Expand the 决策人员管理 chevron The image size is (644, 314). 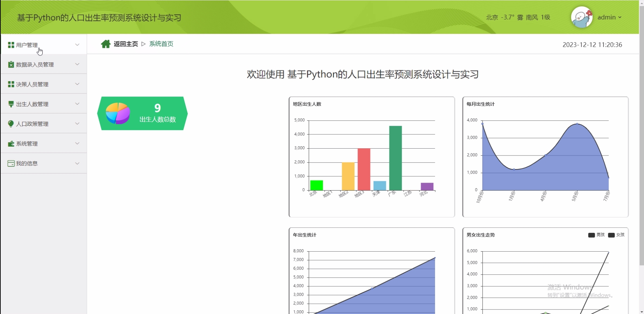point(78,84)
